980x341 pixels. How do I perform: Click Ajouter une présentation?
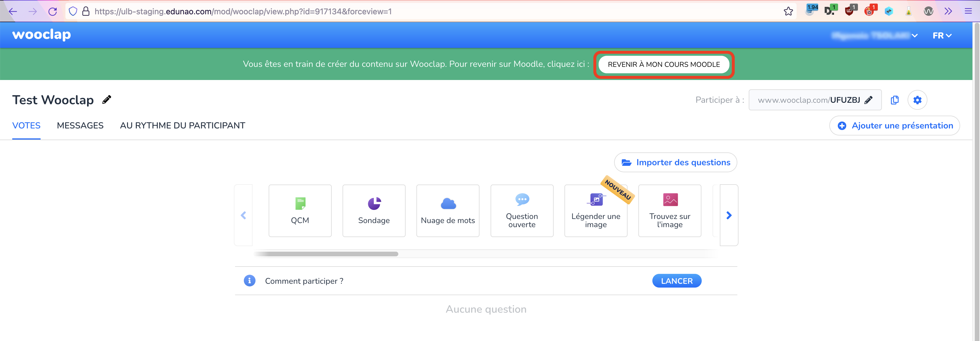[894, 126]
